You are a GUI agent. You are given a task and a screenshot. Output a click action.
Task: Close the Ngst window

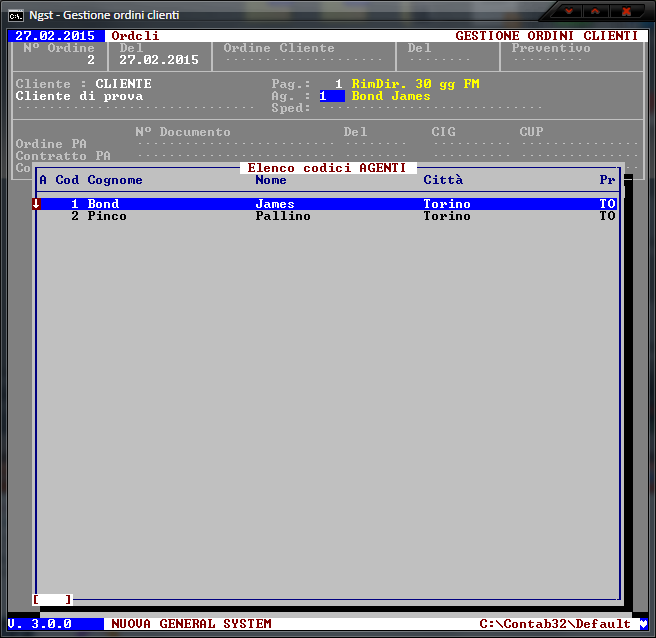pos(626,12)
